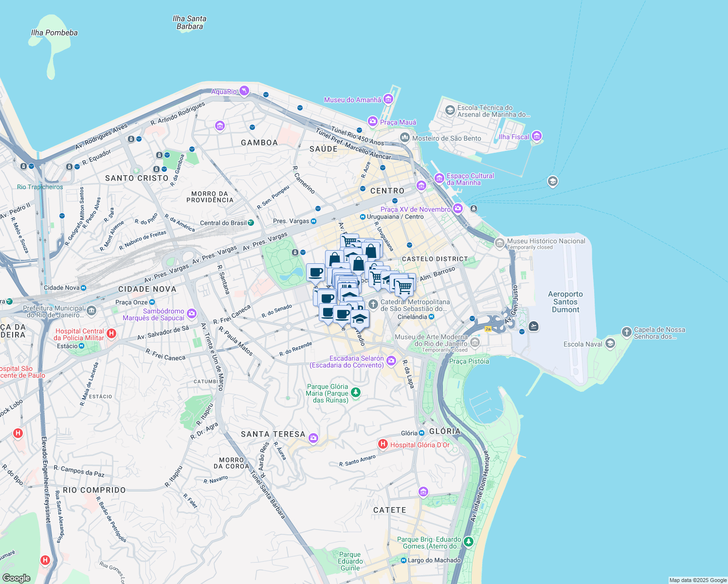
Task: Open the Parque Brig. Eduardo Gomes tree marker
Action: (468, 541)
